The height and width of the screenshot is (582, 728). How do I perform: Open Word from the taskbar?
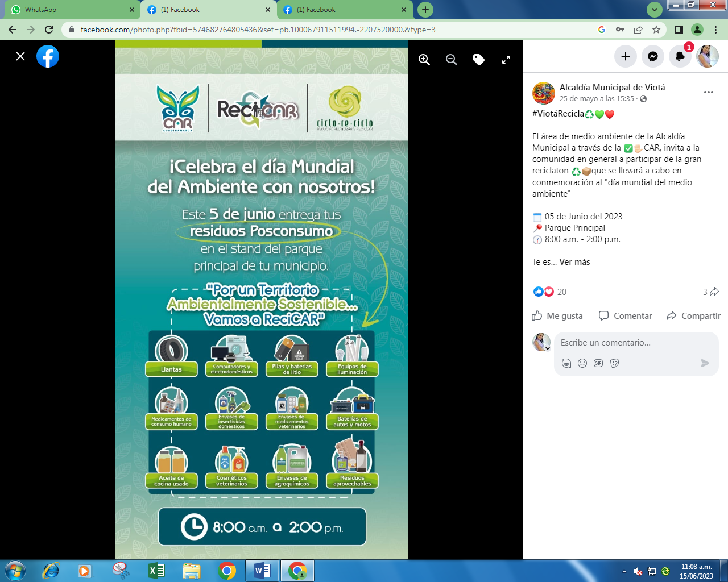point(262,571)
